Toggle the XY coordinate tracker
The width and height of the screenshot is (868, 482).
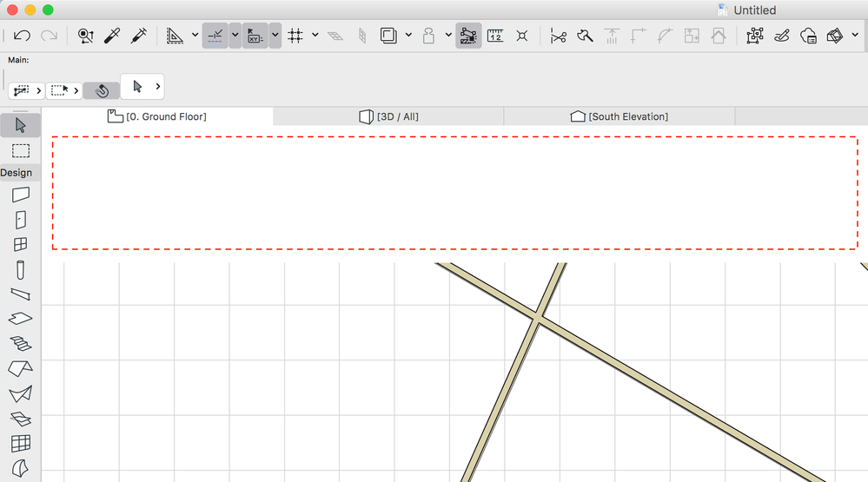point(255,36)
